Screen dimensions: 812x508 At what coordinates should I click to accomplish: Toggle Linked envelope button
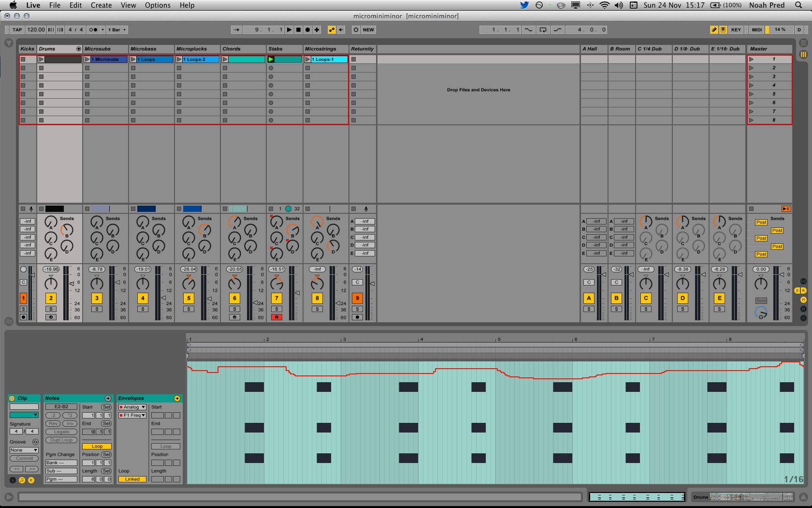click(x=132, y=479)
